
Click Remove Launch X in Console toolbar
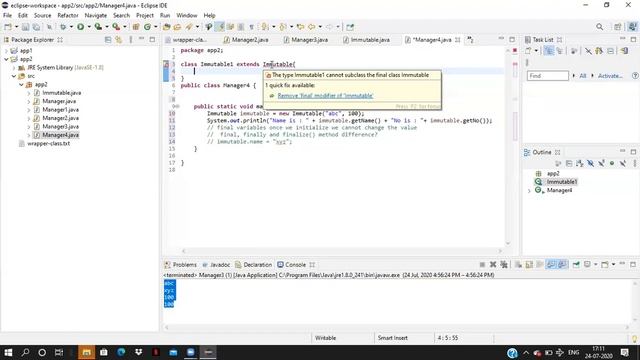[493, 264]
